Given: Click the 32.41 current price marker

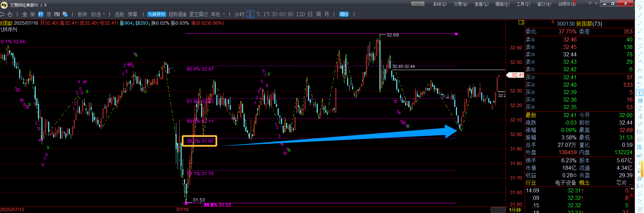Looking at the screenshot, I should [516, 75].
